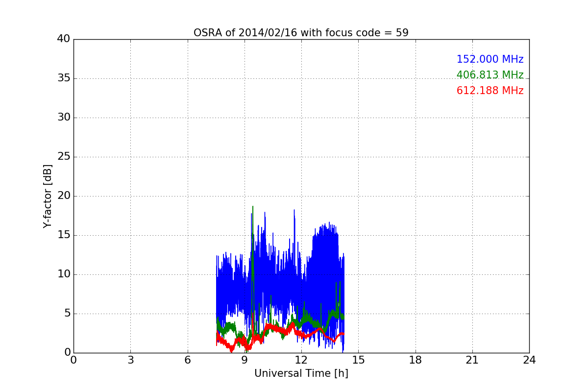Click the x-axis tick label 21

(472, 360)
